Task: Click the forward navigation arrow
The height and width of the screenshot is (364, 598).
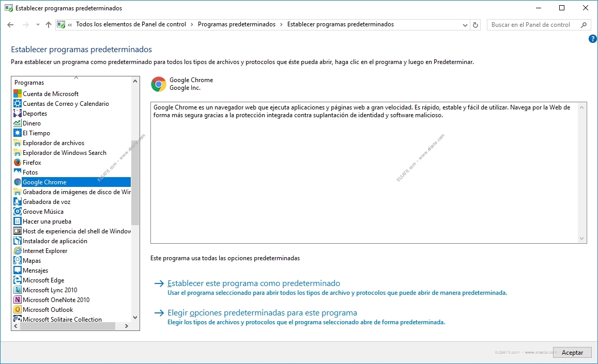Action: click(25, 25)
